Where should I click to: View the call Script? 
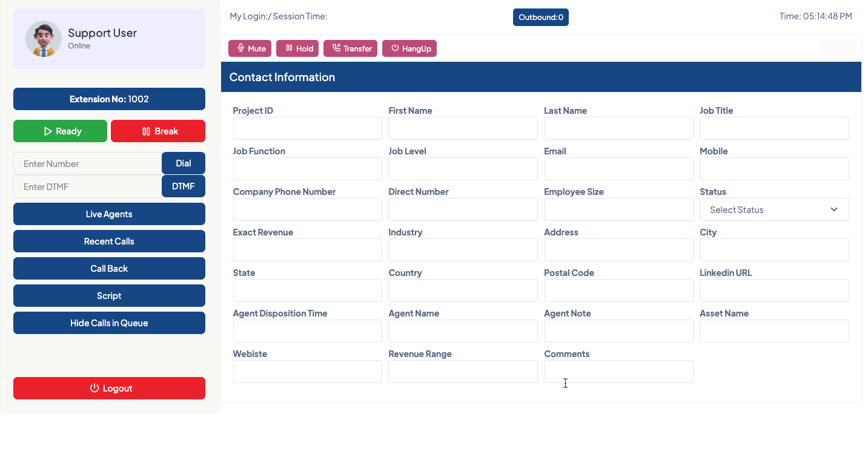point(109,296)
